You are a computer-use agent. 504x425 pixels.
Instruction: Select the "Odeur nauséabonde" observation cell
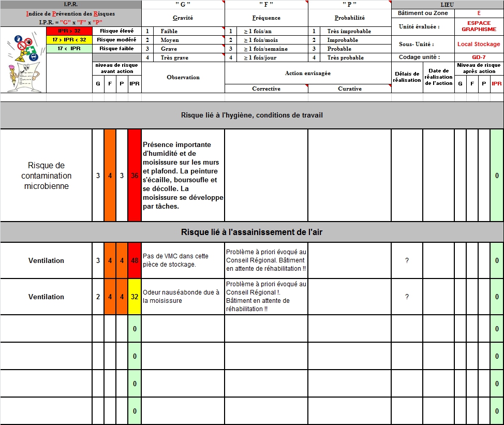[183, 297]
